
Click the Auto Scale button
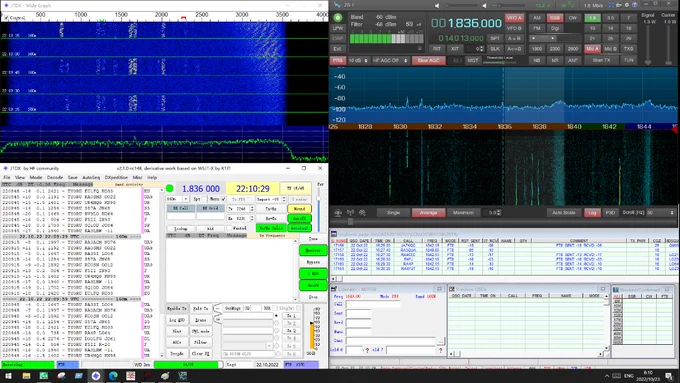click(563, 213)
